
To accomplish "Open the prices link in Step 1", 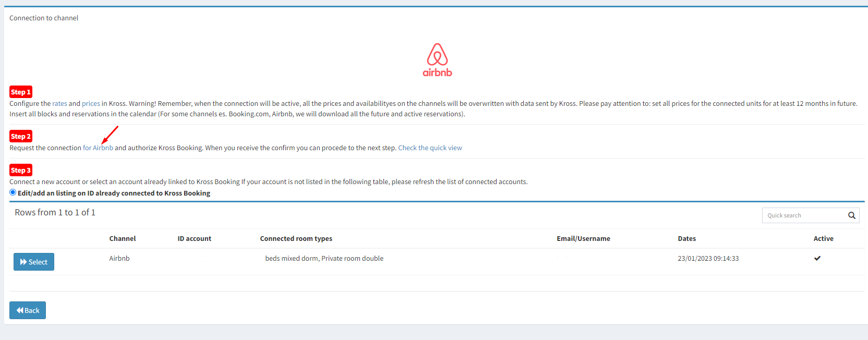I will (x=91, y=103).
